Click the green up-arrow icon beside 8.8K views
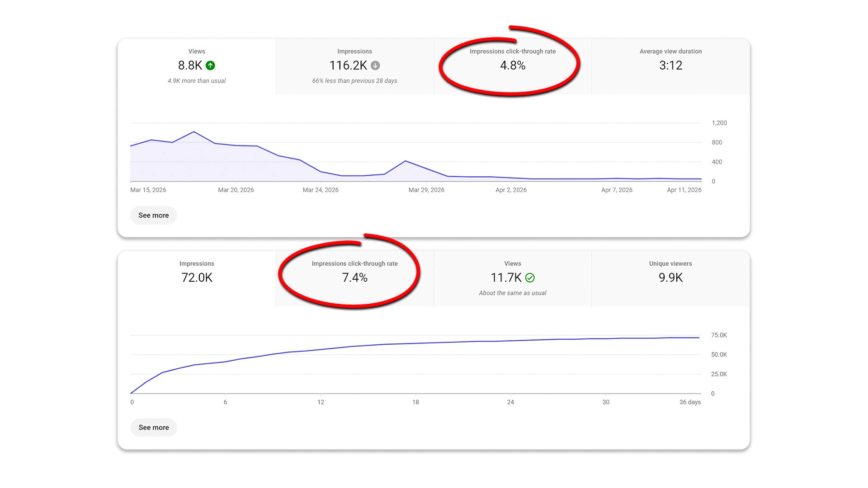The width and height of the screenshot is (868, 488). coord(210,66)
